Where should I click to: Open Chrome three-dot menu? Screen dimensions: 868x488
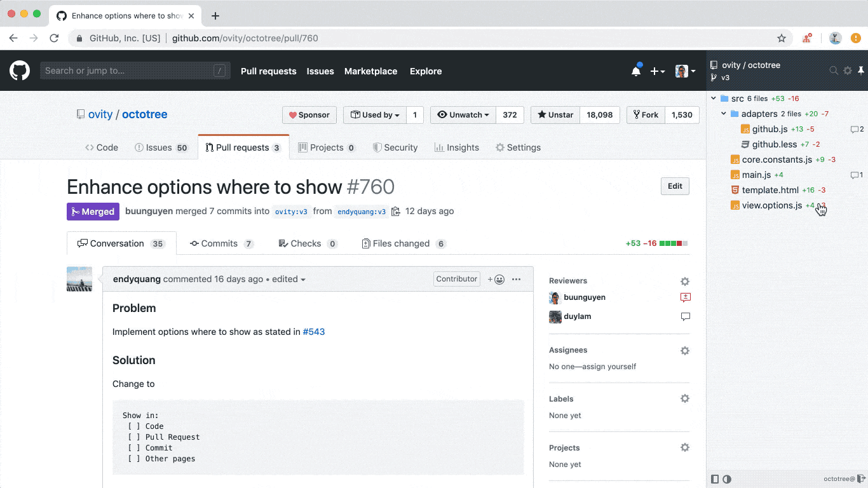coord(856,38)
